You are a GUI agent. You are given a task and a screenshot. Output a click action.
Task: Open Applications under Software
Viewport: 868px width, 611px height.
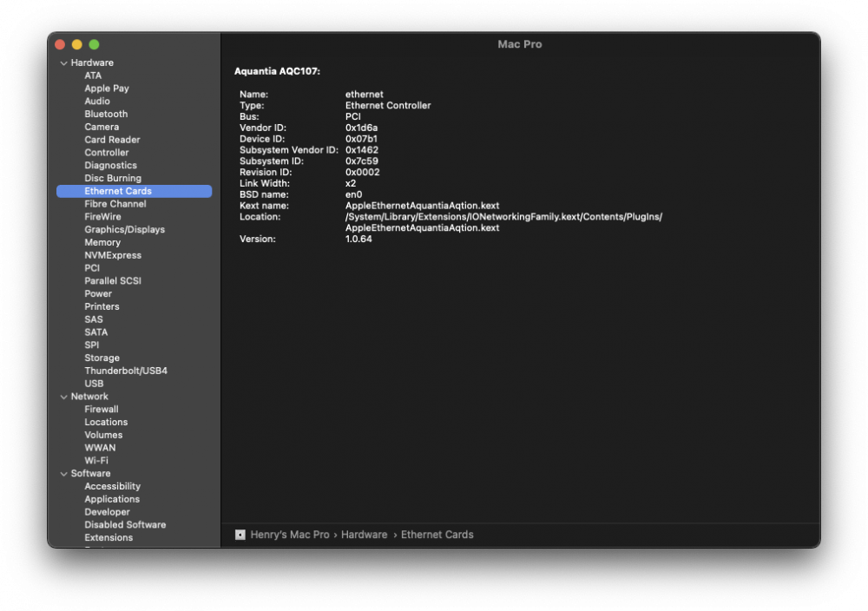(x=112, y=499)
